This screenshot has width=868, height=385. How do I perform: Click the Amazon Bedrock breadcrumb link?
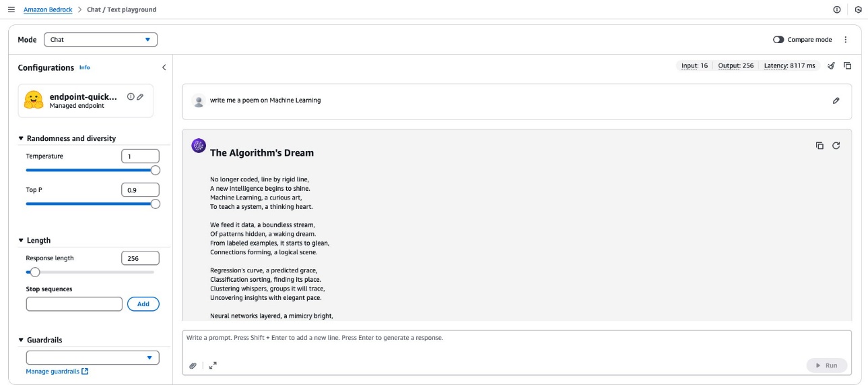coord(48,9)
